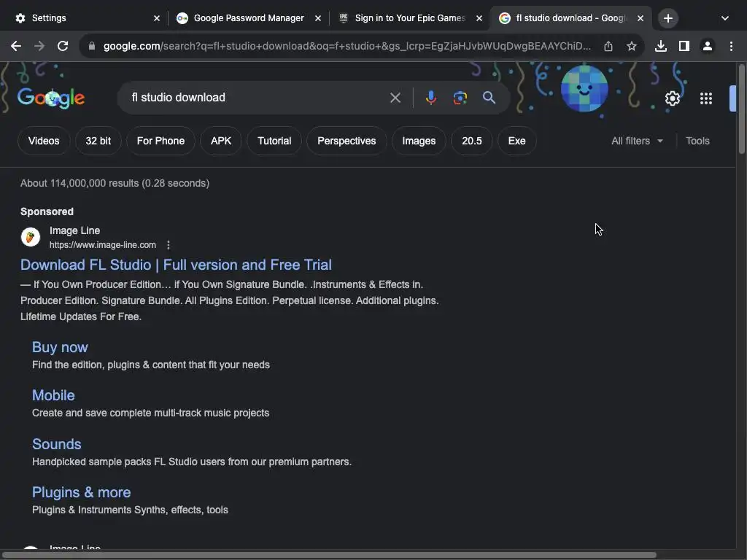Close the Google Password Manager tab
Image resolution: width=747 pixels, height=560 pixels.
(x=318, y=18)
